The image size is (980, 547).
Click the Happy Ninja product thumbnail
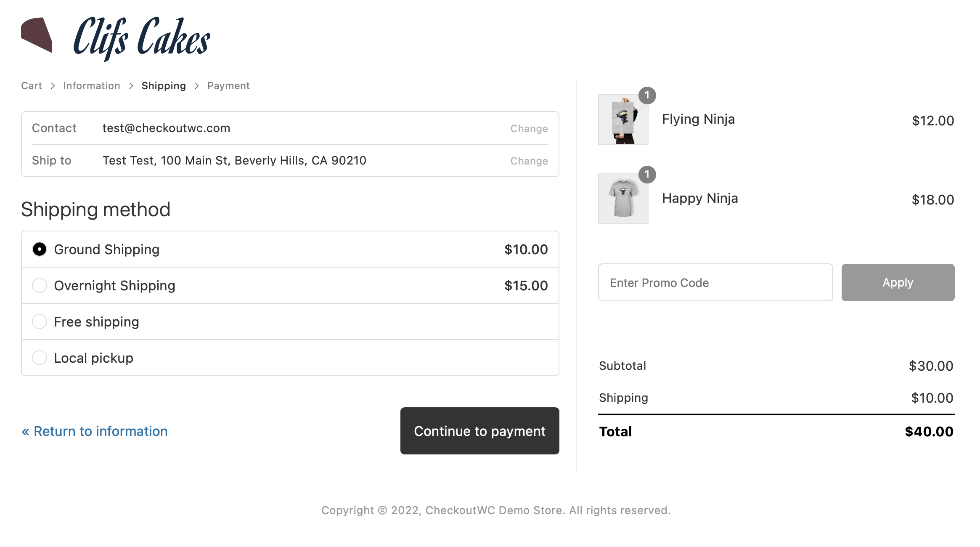click(x=622, y=198)
